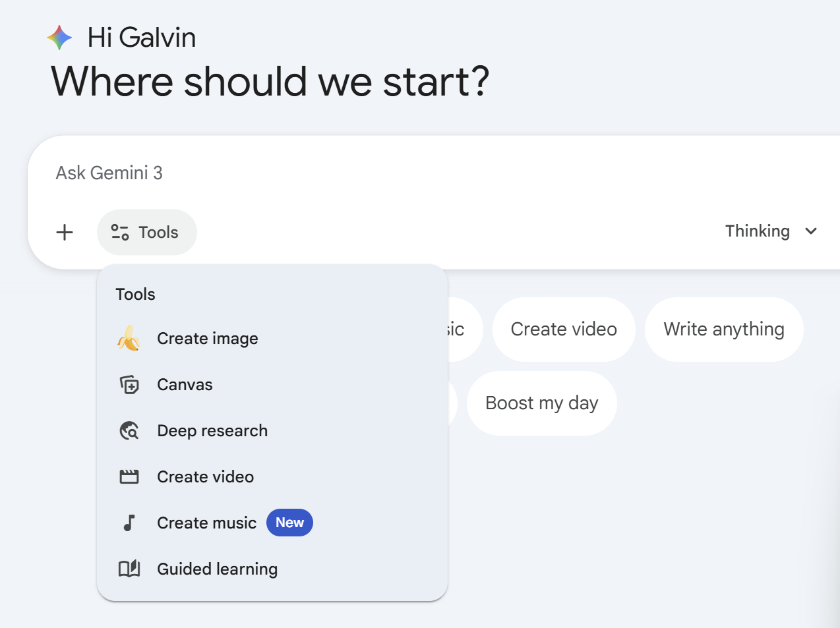The image size is (840, 628).
Task: Open Deep research via its magnifier icon
Action: (x=129, y=430)
